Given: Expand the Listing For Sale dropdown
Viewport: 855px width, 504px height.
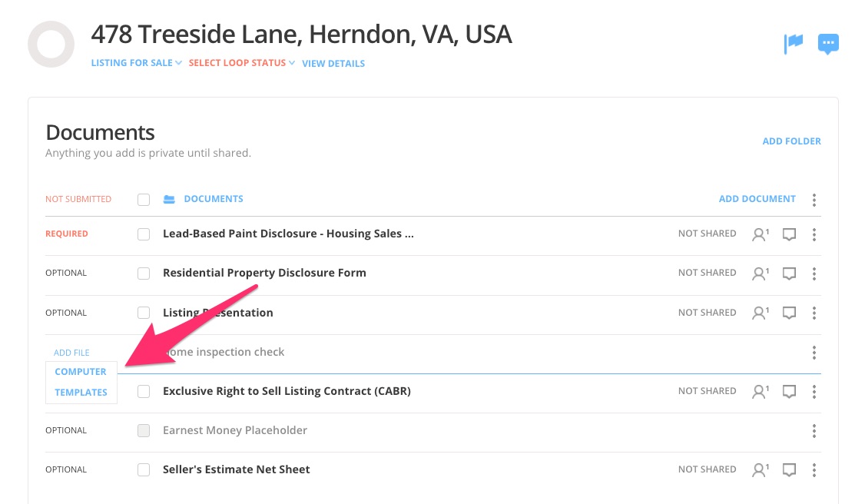Looking at the screenshot, I should [136, 63].
